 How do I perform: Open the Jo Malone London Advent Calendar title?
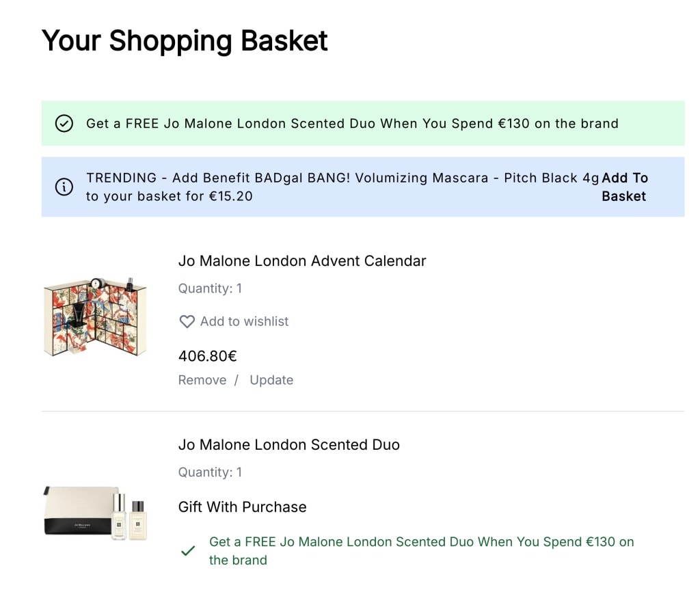click(302, 261)
